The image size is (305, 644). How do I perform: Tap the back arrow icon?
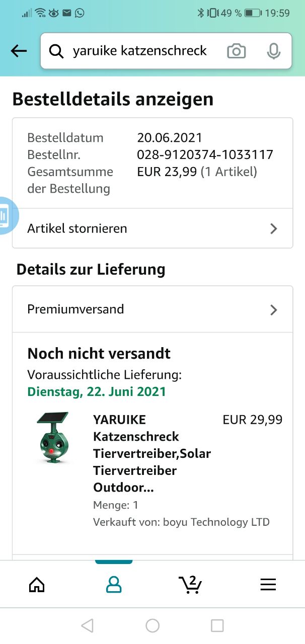(x=19, y=51)
